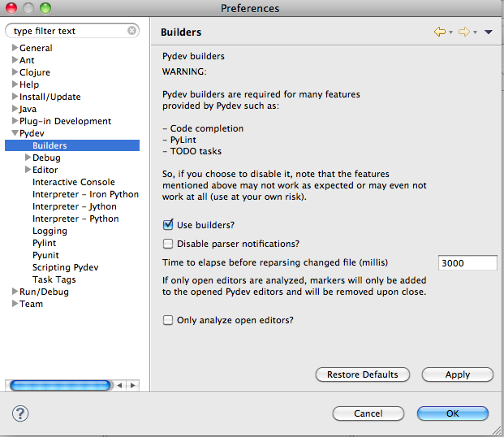
Task: Open Interpreter - Python page
Action: pos(75,218)
